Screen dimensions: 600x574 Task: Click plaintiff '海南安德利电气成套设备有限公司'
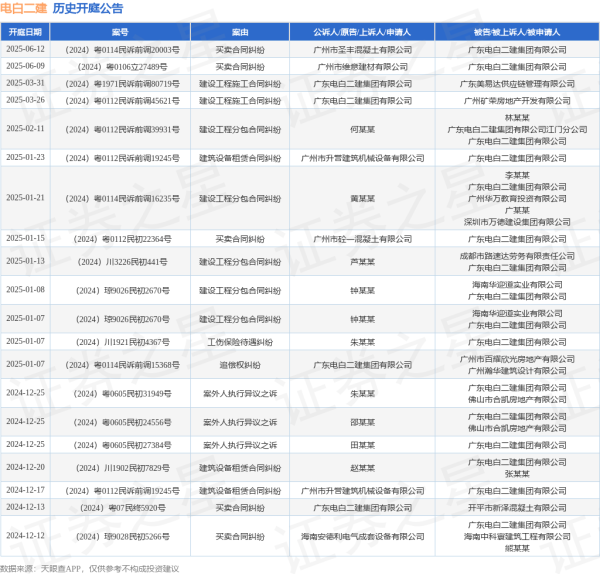tap(362, 537)
